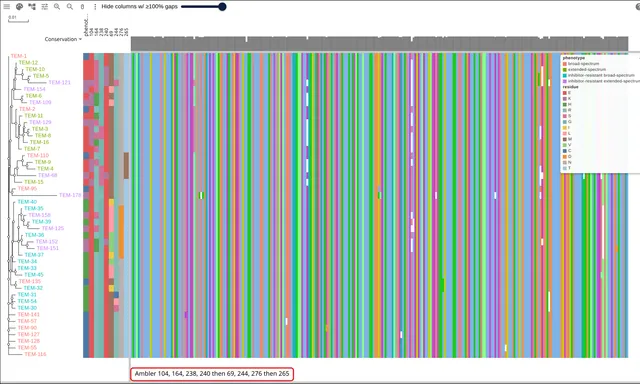The height and width of the screenshot is (384, 640).
Task: Click the residue C legend swatch
Action: coord(565,151)
